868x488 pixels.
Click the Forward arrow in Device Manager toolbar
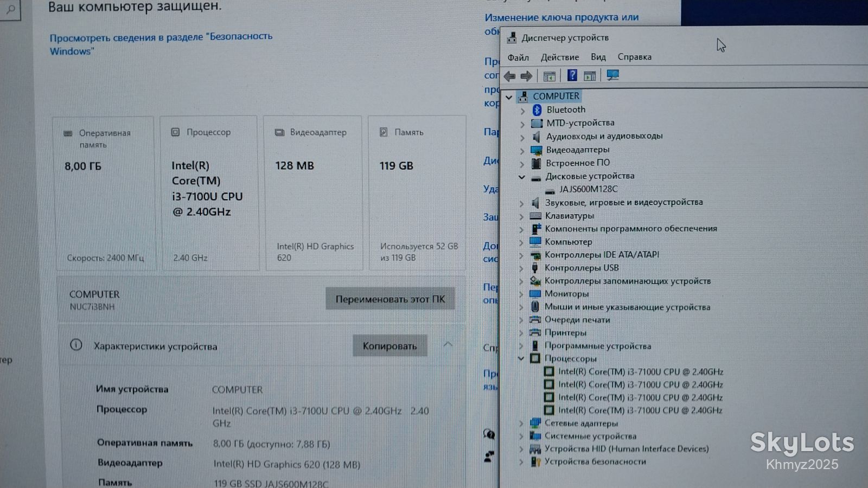click(526, 76)
